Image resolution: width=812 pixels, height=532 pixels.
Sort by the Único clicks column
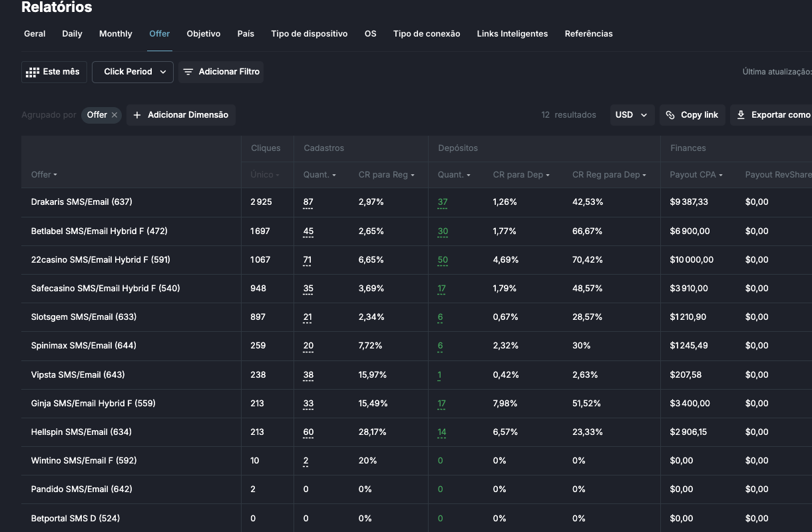pos(265,175)
